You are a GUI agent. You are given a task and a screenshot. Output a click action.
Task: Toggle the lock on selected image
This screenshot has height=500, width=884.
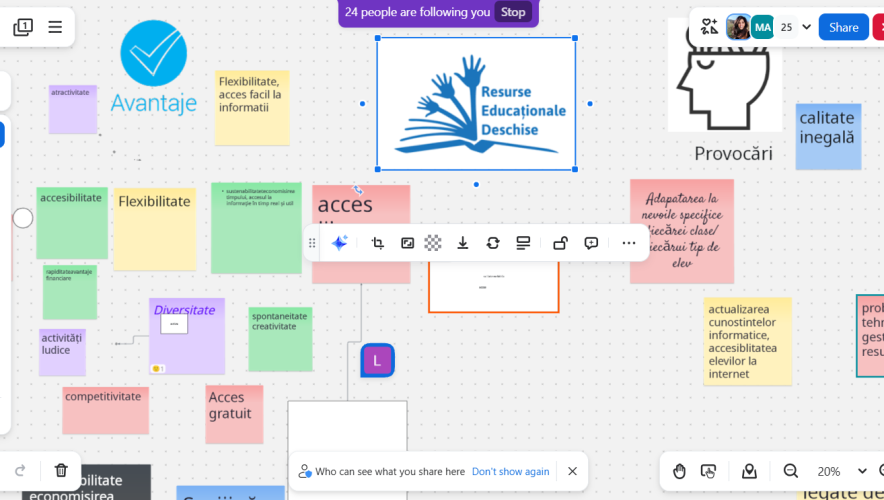[560, 243]
